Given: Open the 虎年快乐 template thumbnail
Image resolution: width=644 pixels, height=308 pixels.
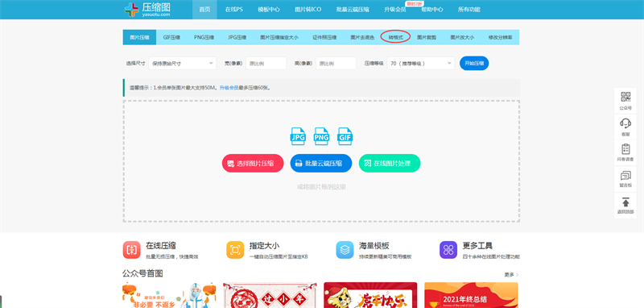Looking at the screenshot, I should coord(370,295).
